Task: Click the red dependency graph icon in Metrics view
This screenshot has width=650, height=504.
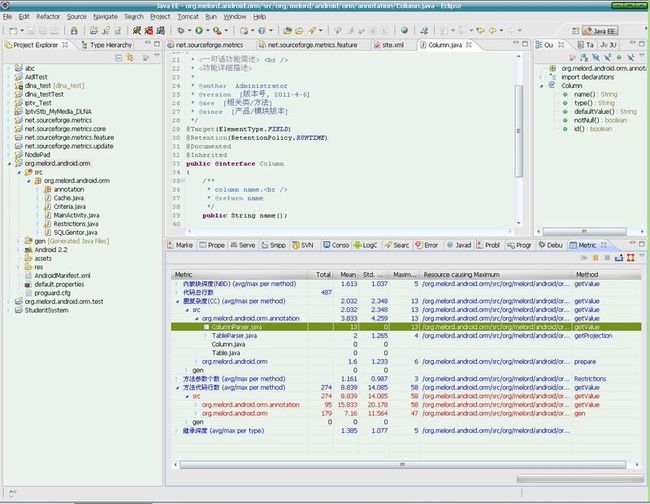Action: tap(631, 258)
